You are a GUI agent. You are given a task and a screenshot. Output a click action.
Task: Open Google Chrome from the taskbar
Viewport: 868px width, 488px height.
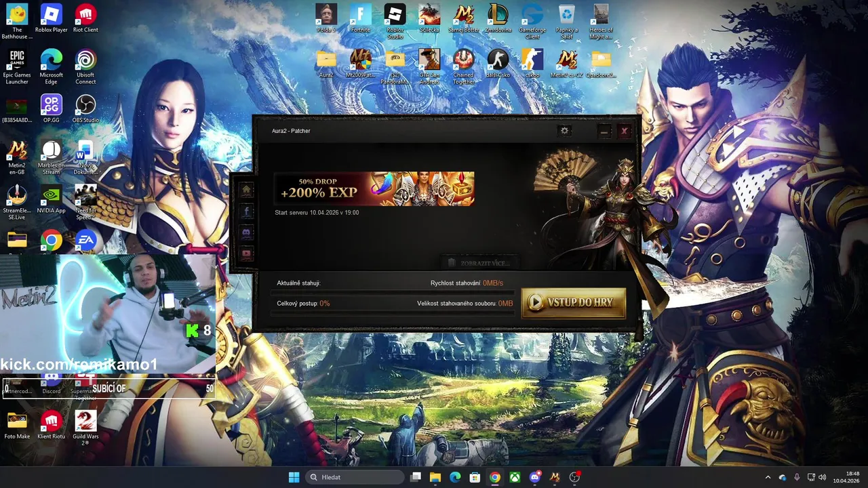(495, 477)
